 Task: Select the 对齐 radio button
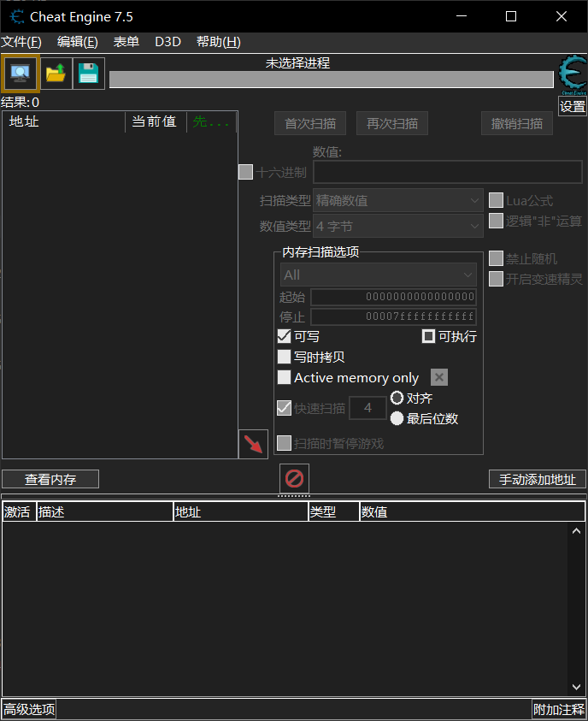click(397, 398)
